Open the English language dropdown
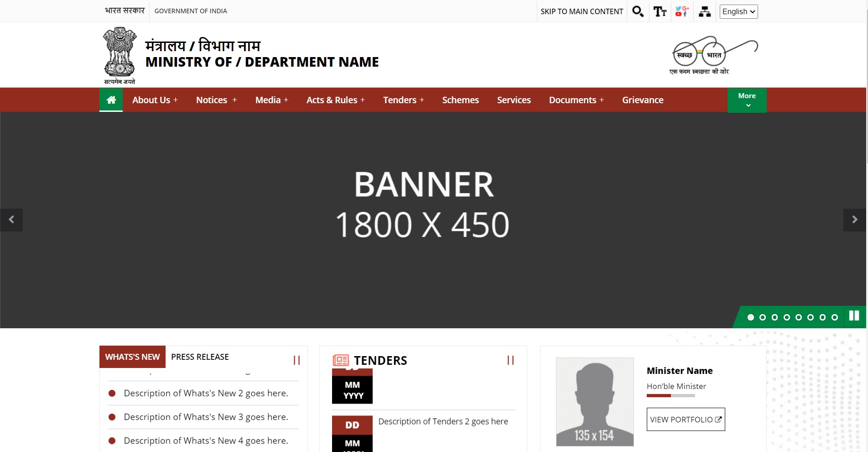The height and width of the screenshot is (452, 868). (738, 11)
